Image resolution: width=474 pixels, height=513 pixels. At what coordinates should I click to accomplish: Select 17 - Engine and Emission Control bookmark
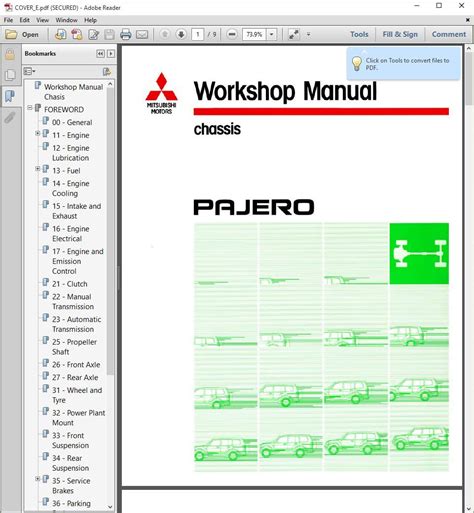tap(78, 261)
